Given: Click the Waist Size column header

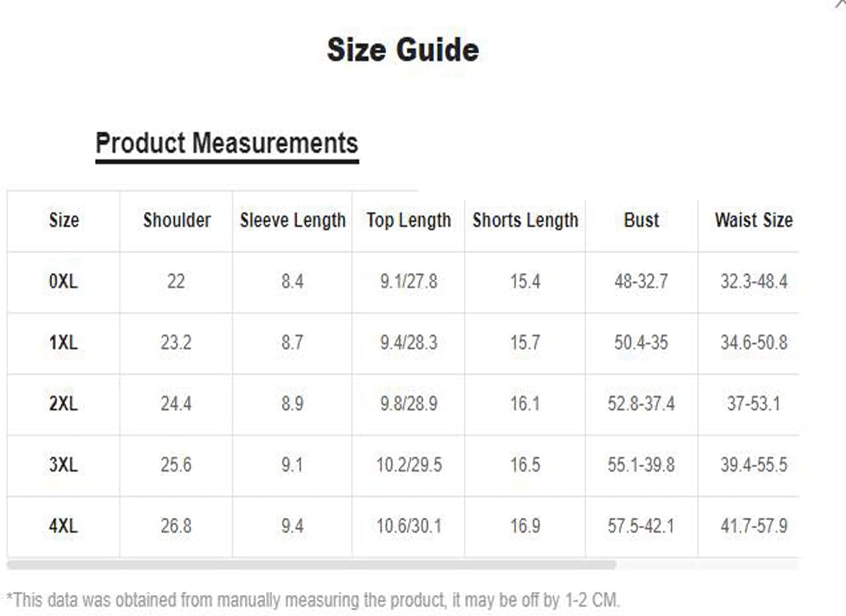Looking at the screenshot, I should click(x=753, y=220).
